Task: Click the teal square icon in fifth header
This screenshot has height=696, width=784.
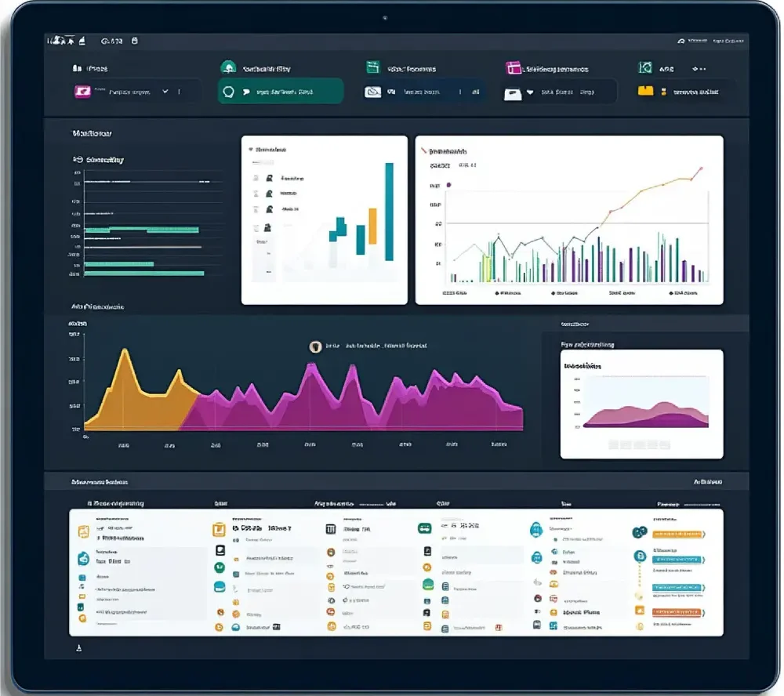Action: pos(645,68)
